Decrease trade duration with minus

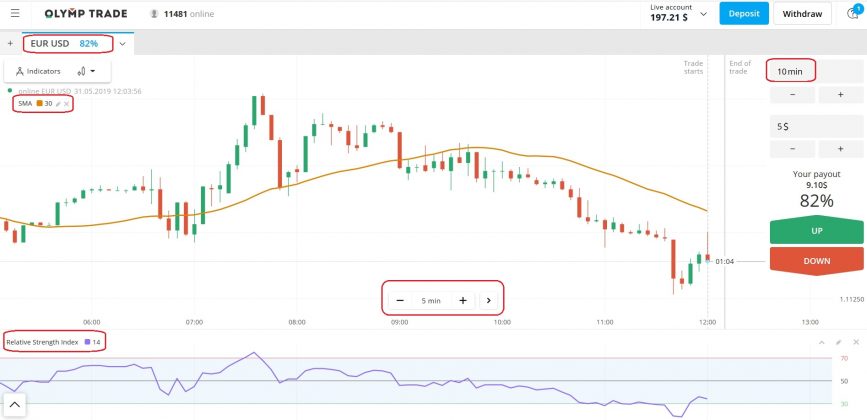[793, 95]
